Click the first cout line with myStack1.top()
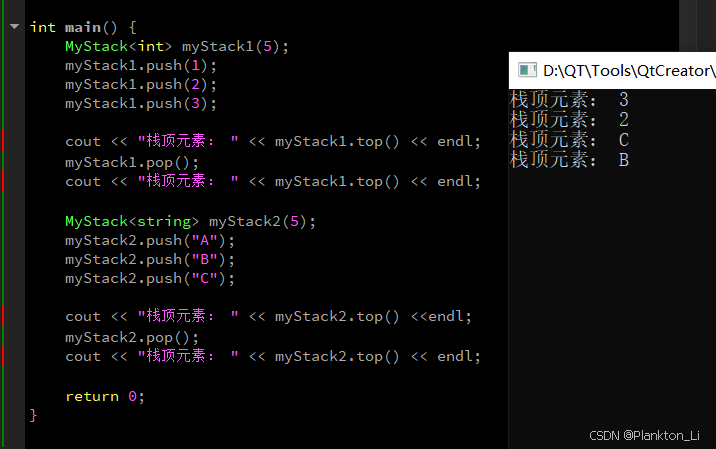 [x=273, y=142]
